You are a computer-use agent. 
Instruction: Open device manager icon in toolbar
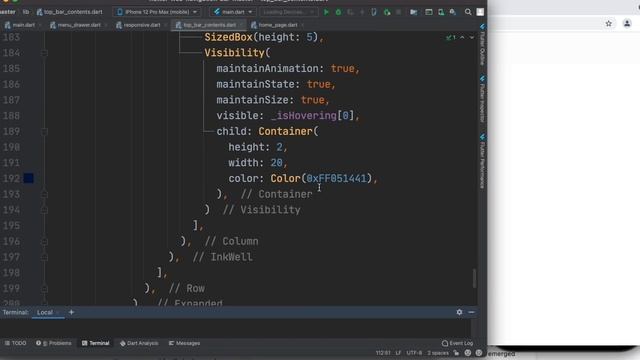click(x=441, y=12)
